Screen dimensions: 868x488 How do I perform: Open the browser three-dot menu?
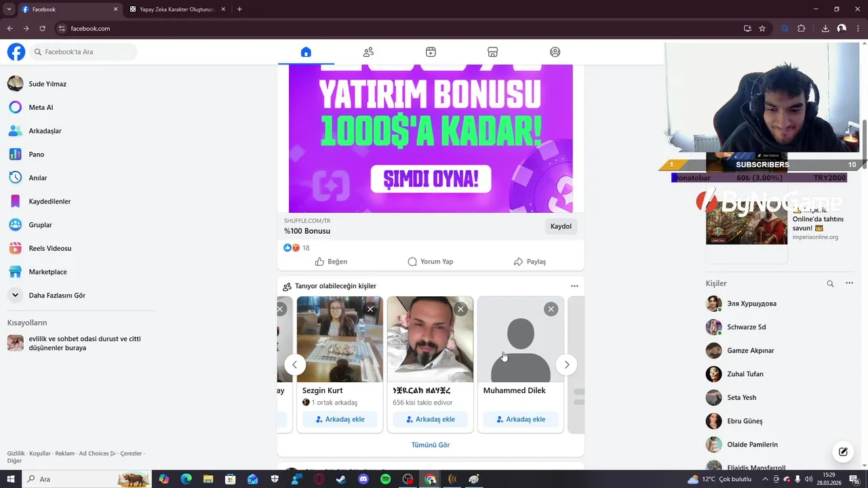coord(859,28)
